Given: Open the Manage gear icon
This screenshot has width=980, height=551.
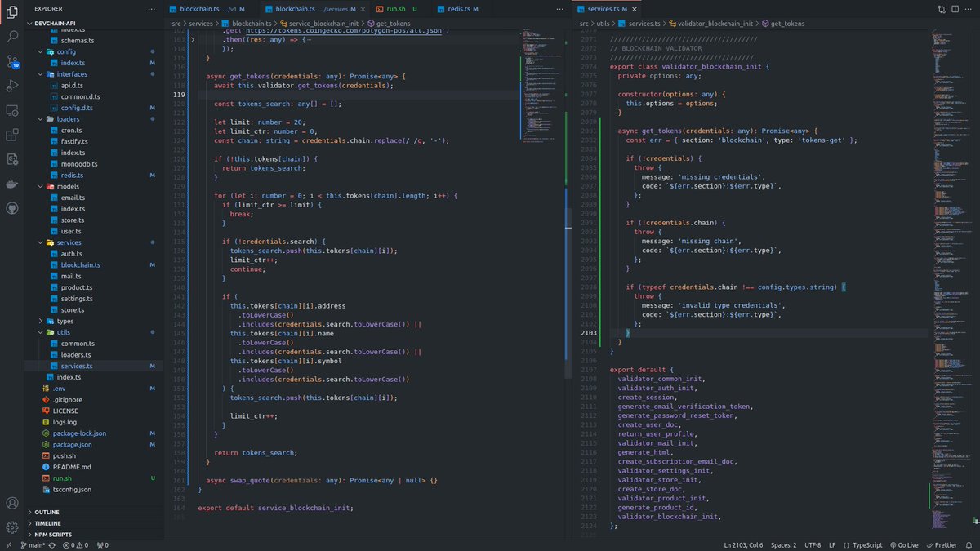Looking at the screenshot, I should tap(12, 527).
